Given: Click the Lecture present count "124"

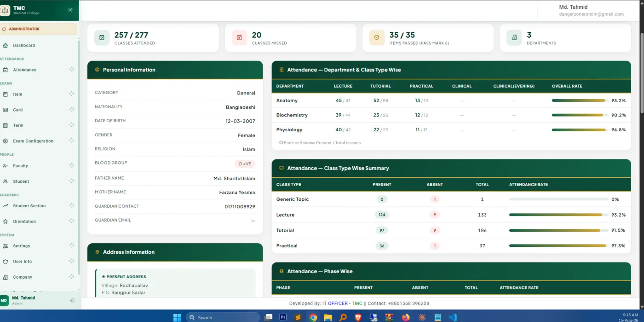Looking at the screenshot, I should (x=382, y=215).
